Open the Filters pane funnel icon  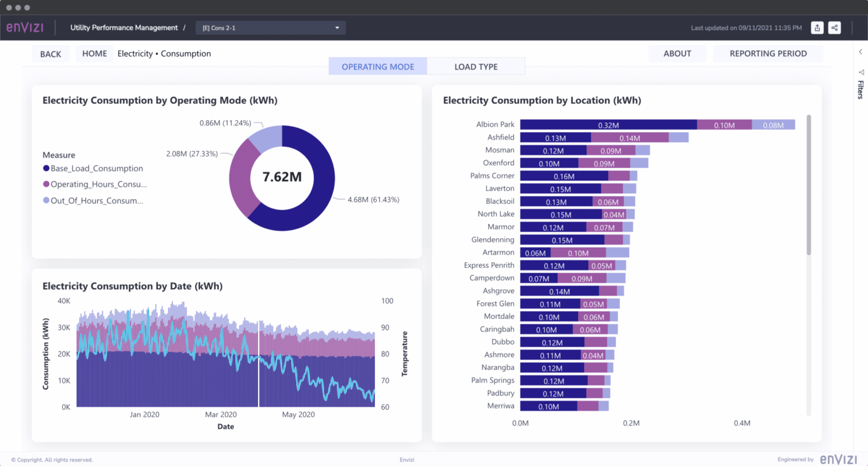tap(861, 72)
